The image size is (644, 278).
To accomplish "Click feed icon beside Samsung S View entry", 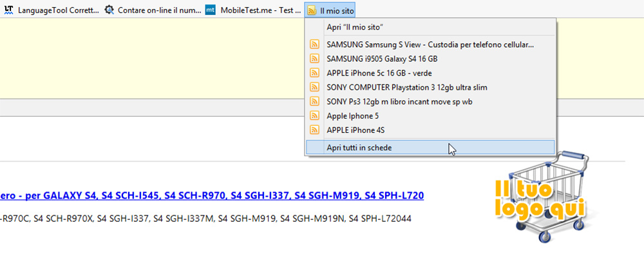I will click(315, 45).
